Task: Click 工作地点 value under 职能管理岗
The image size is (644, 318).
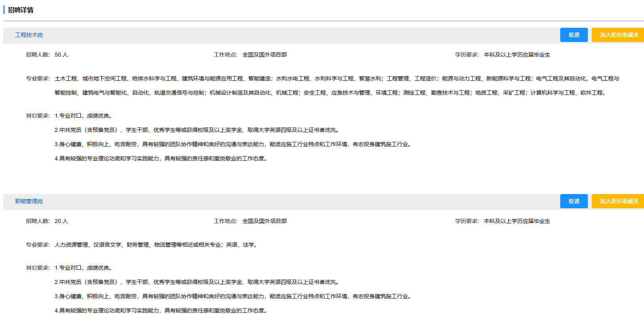Action: (x=264, y=221)
